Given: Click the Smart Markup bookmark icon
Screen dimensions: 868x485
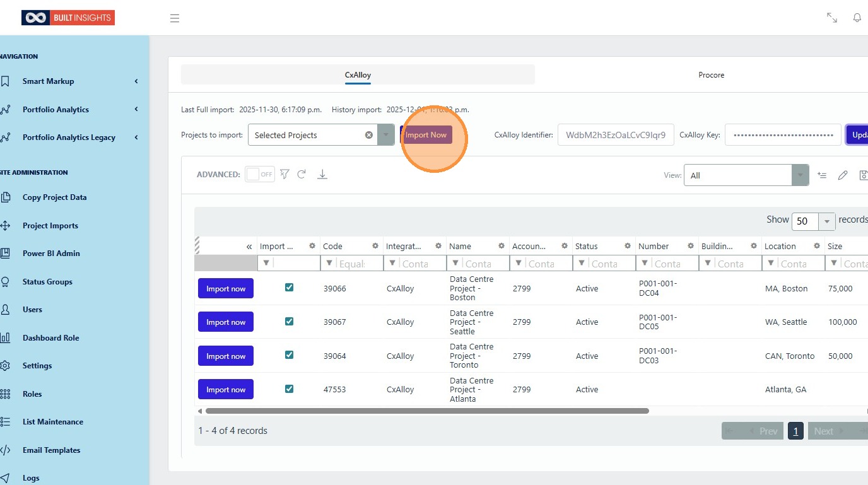Looking at the screenshot, I should 5,81.
